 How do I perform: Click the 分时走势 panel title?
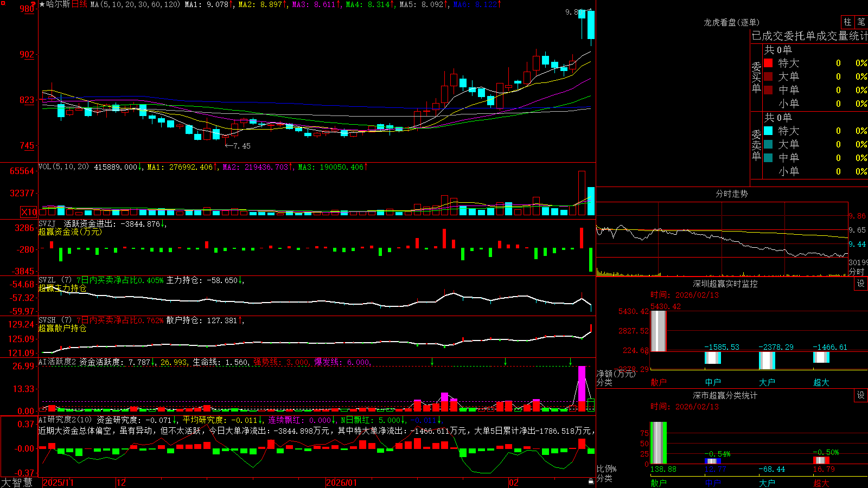coord(731,194)
